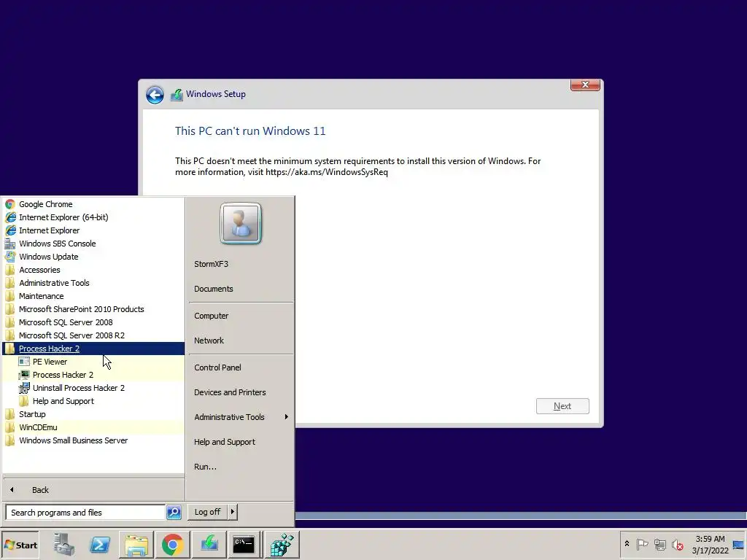This screenshot has height=560, width=747.
Task: Open the Log off arrow menu
Action: [233, 512]
